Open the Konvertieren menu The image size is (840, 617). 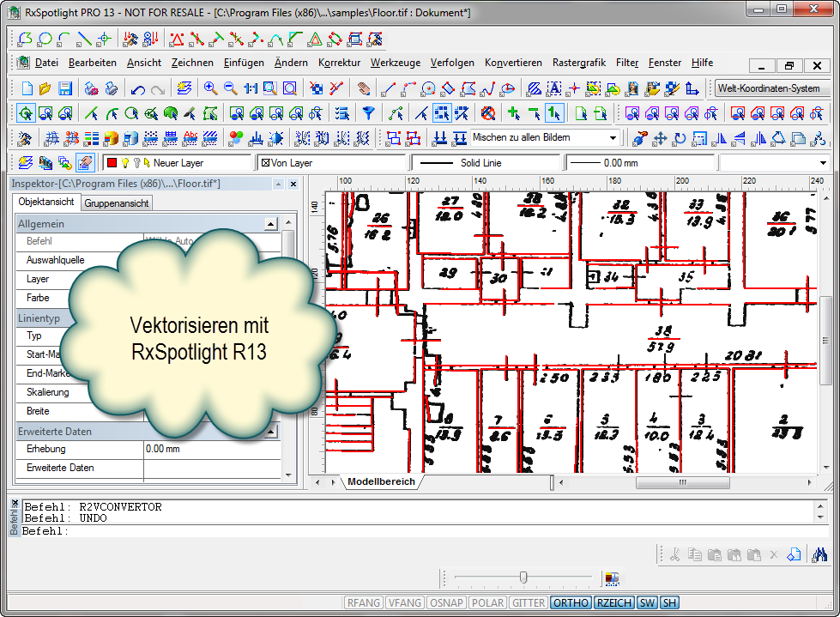513,62
